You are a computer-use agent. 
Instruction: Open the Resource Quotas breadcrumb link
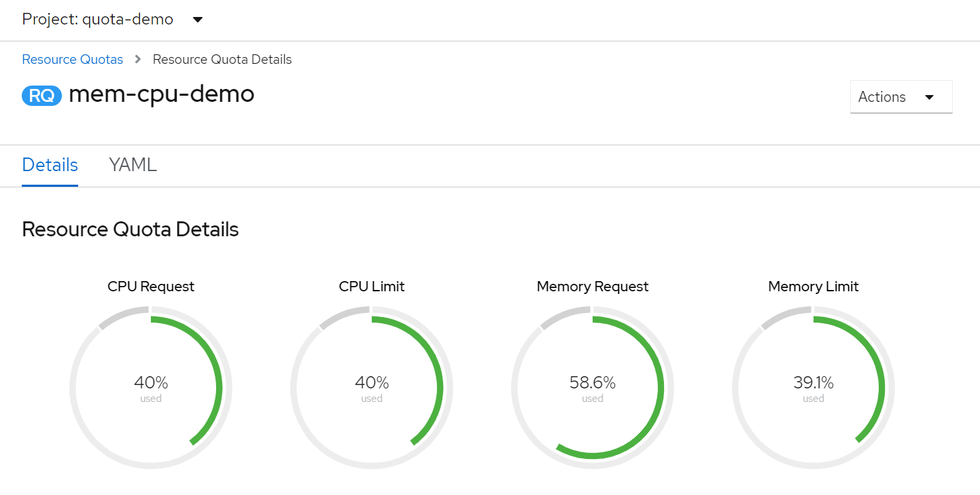tap(72, 59)
